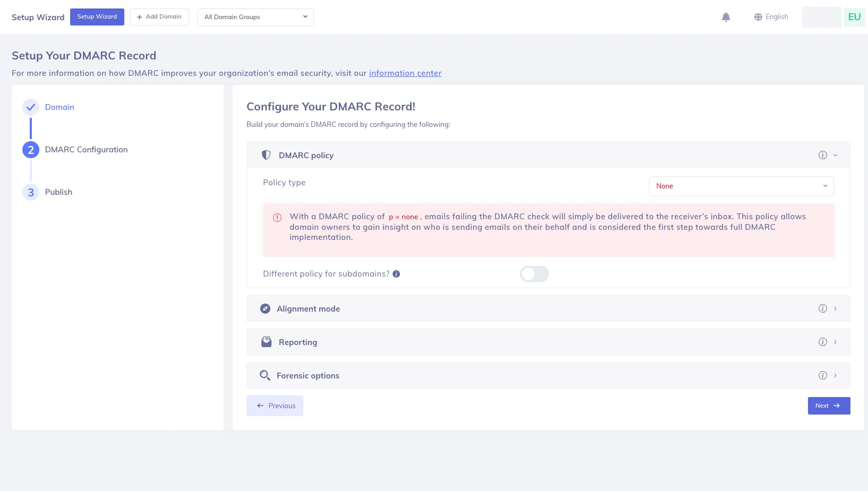Click the Add Domain button

pos(159,17)
